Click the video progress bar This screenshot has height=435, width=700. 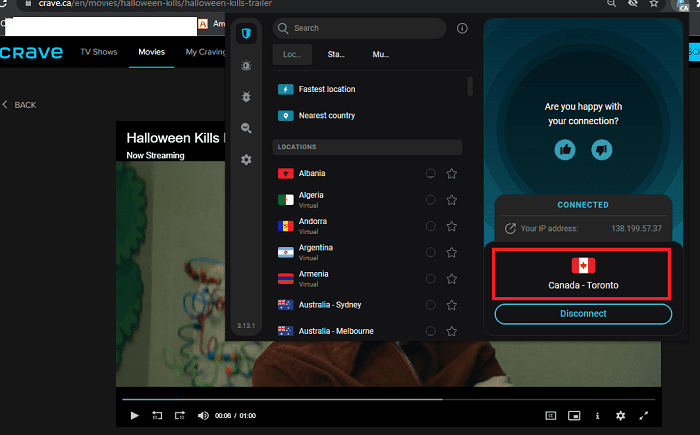tap(388, 399)
